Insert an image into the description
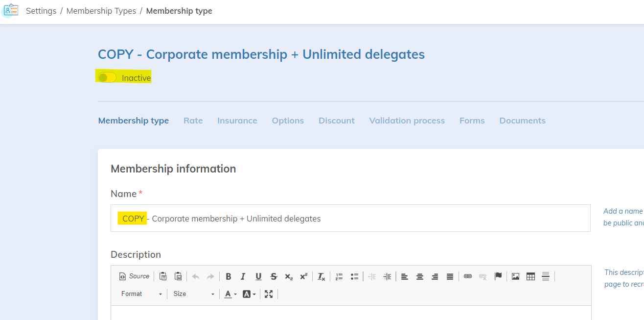Viewport: 644px width, 320px height. click(x=515, y=276)
